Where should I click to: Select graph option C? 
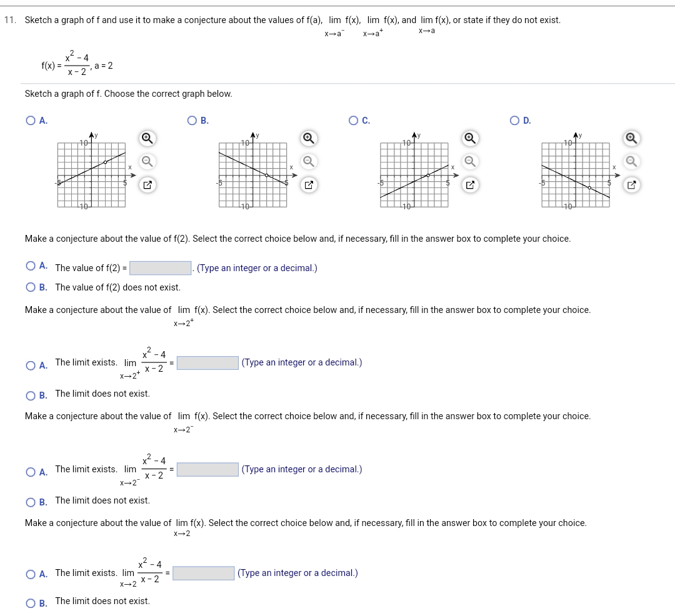(x=352, y=120)
